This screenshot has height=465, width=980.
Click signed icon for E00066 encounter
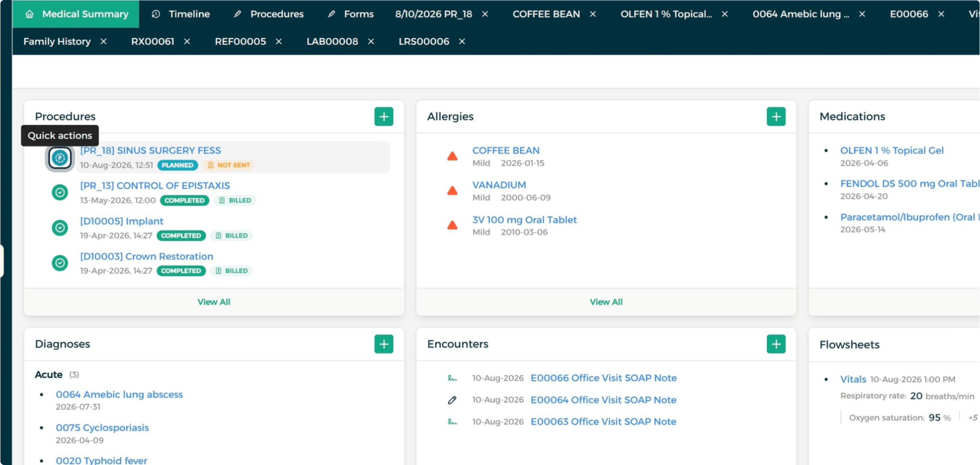(x=452, y=378)
